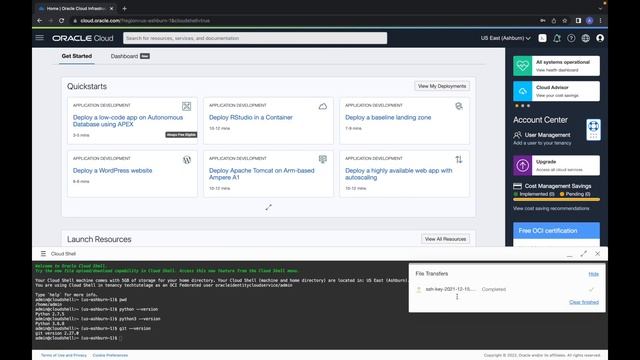Switch to the Get Started tab
This screenshot has height=360, width=640.
(77, 56)
